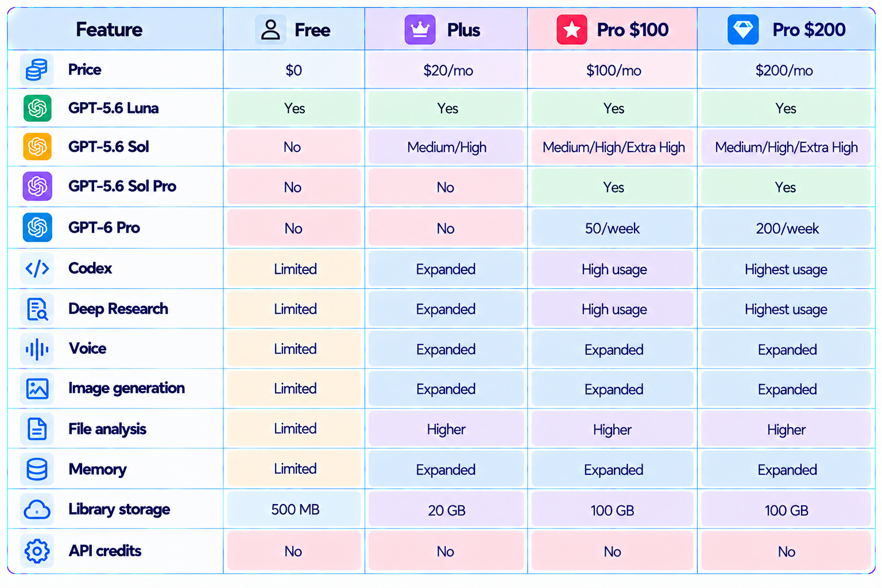Viewport: 882px width, 588px height.
Task: Click the Library storage cloud icon
Action: point(37,509)
